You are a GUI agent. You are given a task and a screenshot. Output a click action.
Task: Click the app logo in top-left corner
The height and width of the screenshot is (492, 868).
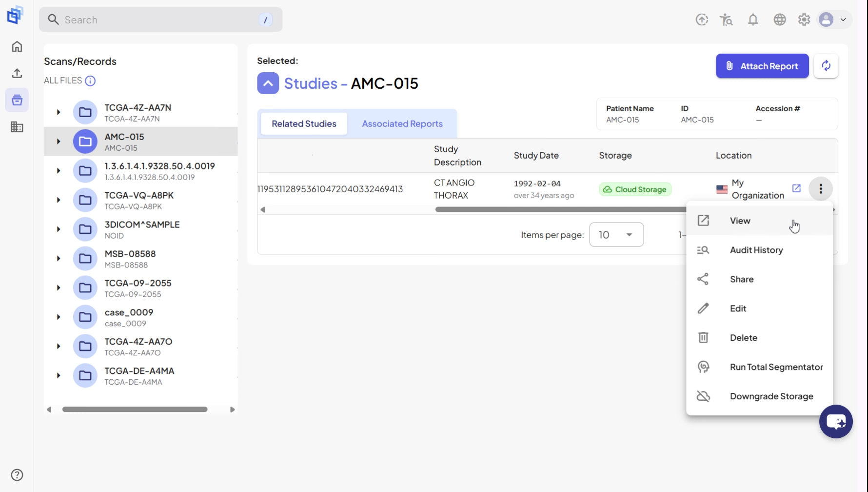click(15, 15)
